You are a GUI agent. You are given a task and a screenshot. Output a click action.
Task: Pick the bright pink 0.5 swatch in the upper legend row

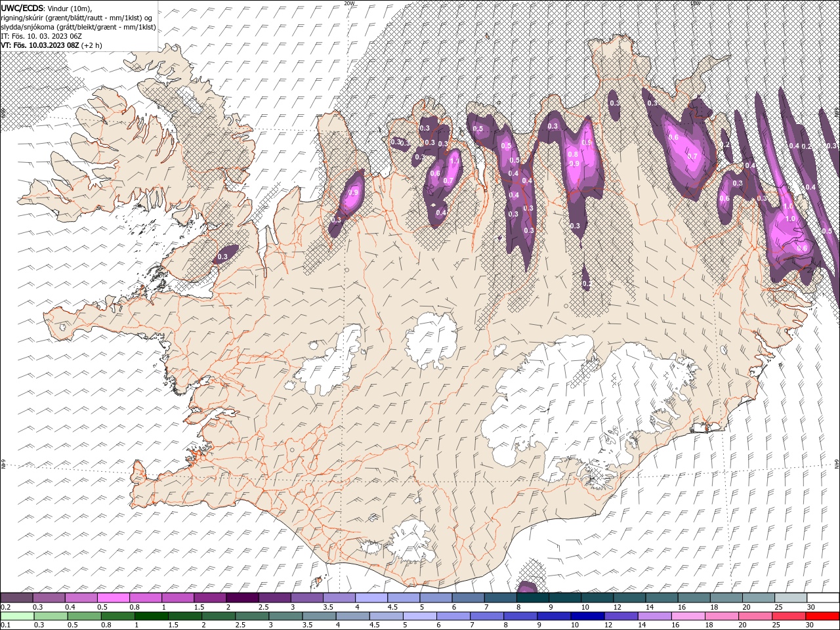(113, 598)
